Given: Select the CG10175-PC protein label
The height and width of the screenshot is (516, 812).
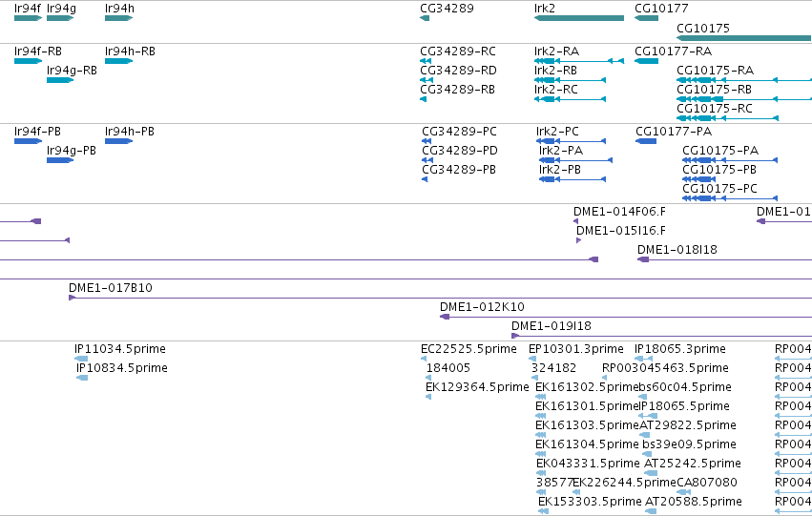Looking at the screenshot, I should pos(719,189).
